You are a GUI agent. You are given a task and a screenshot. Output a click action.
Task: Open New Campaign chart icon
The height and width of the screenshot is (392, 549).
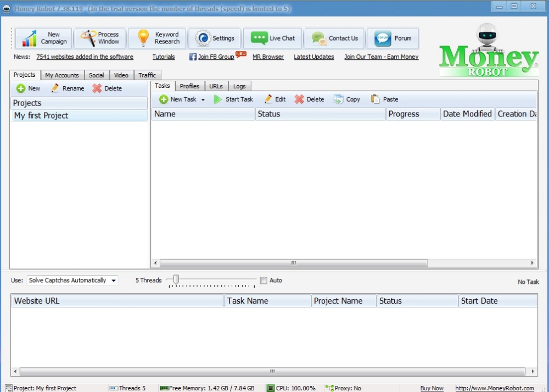pos(30,38)
